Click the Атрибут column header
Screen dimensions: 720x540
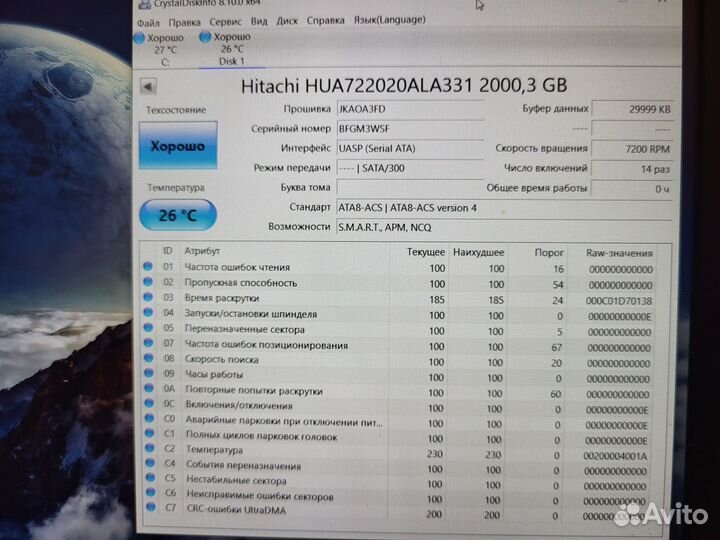202,251
